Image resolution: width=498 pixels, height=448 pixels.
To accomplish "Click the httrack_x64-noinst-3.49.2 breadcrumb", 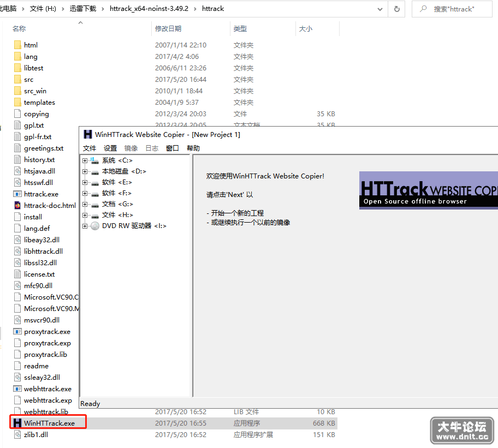I will click(x=149, y=9).
